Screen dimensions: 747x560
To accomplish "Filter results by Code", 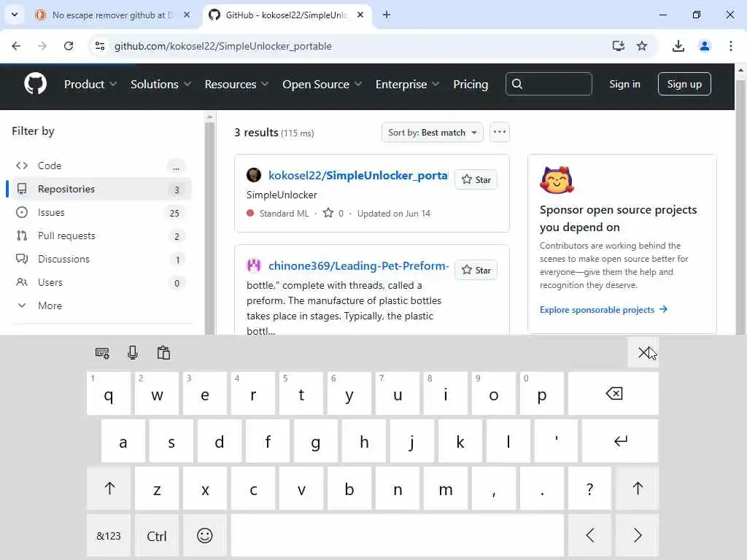I will (x=100, y=166).
